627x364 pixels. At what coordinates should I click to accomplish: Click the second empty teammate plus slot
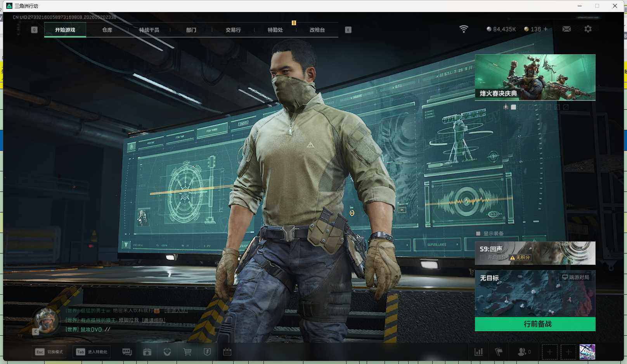click(x=568, y=352)
